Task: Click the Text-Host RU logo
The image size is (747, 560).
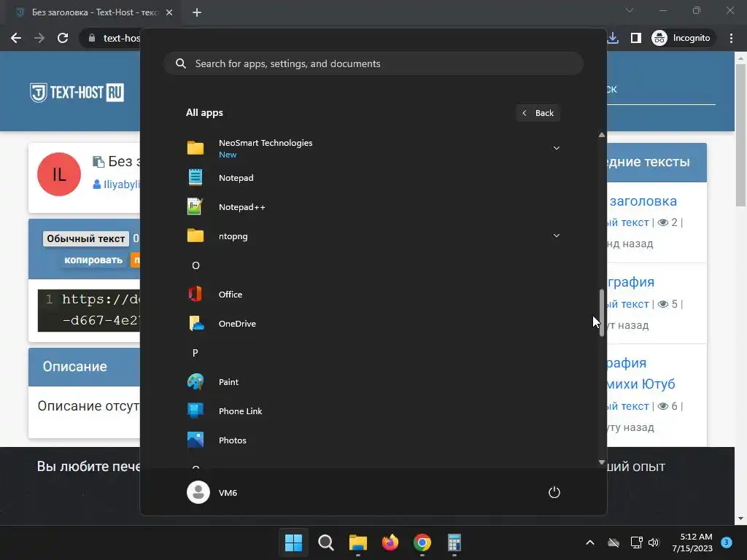Action: (77, 93)
